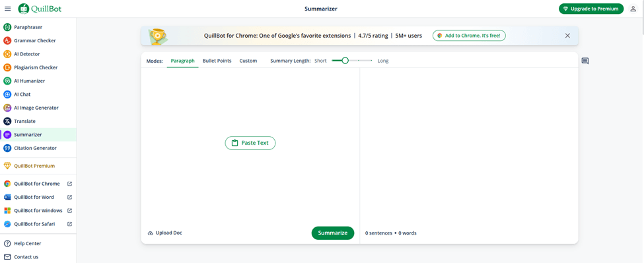The image size is (644, 263).
Task: Switch to Custom mode tab
Action: 248,61
